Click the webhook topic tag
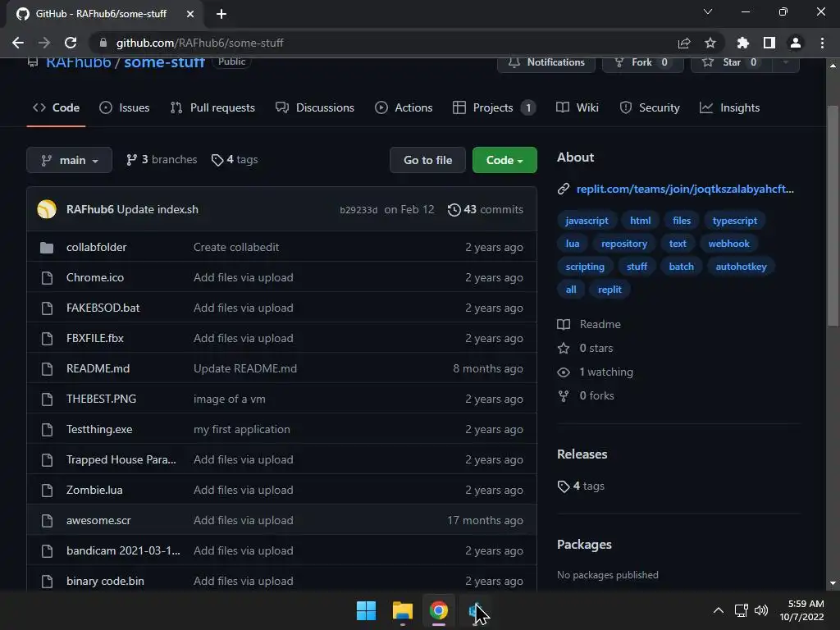The image size is (840, 630). pos(728,244)
